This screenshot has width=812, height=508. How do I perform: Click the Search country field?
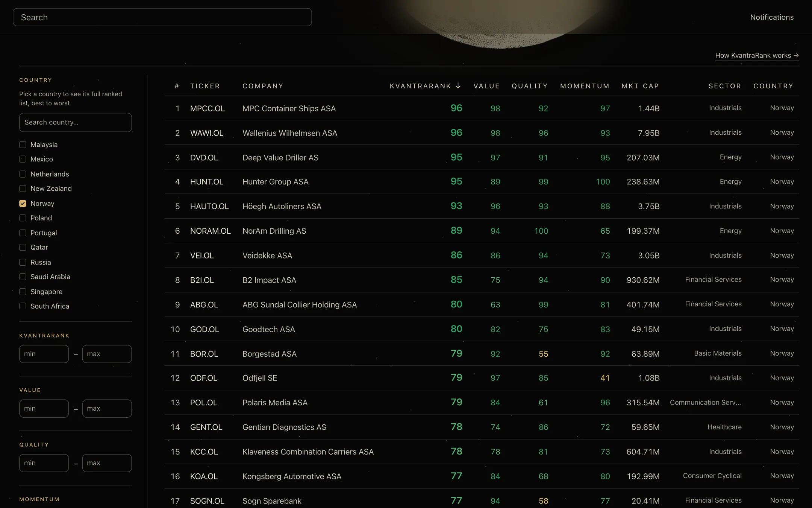coord(76,122)
